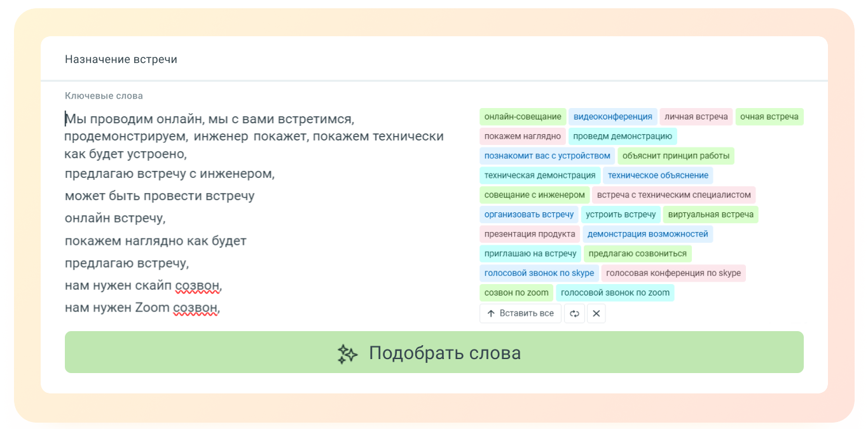Image resolution: width=868 pixels, height=429 pixels.
Task: Pick the 'проведм демонстрацию' tag
Action: click(x=623, y=136)
